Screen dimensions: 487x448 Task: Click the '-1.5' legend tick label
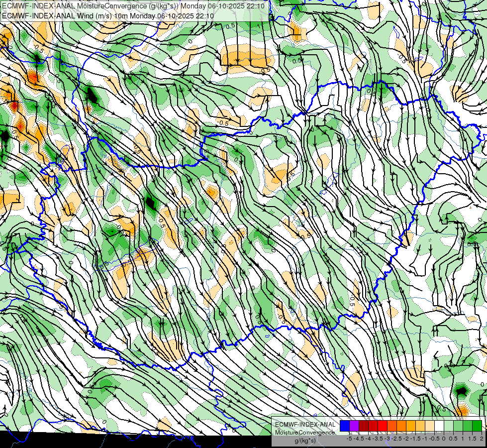pyautogui.click(x=416, y=439)
